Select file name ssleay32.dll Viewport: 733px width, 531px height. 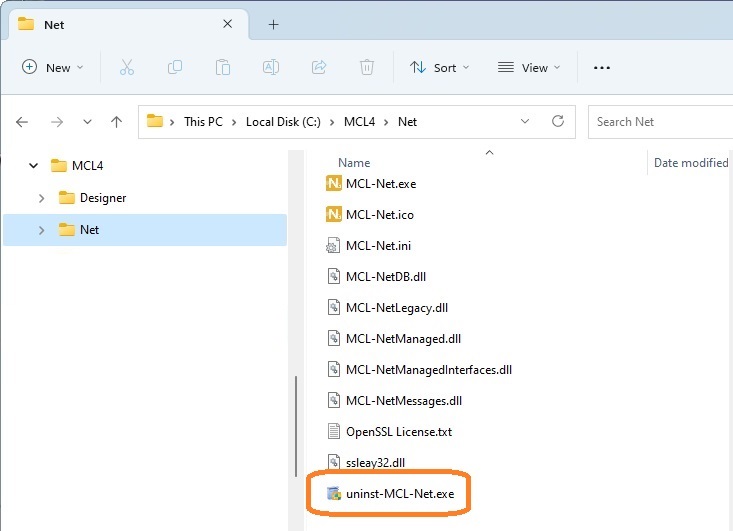[x=375, y=463]
